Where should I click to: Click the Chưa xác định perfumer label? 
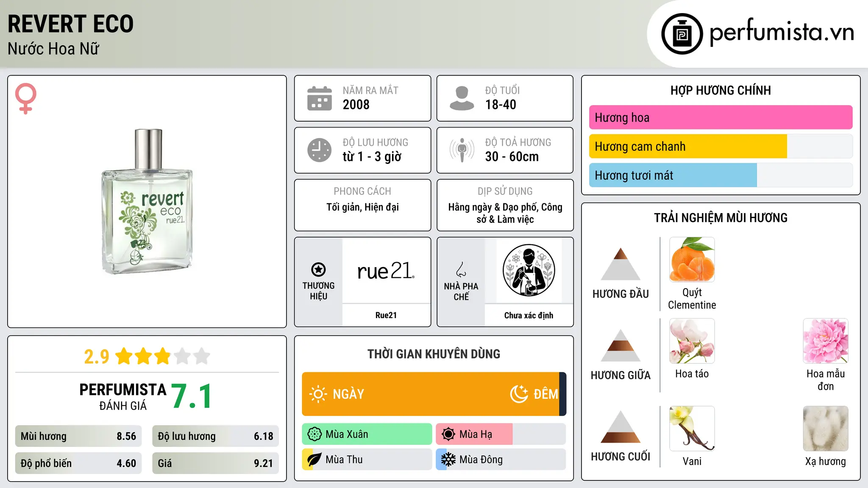(529, 315)
